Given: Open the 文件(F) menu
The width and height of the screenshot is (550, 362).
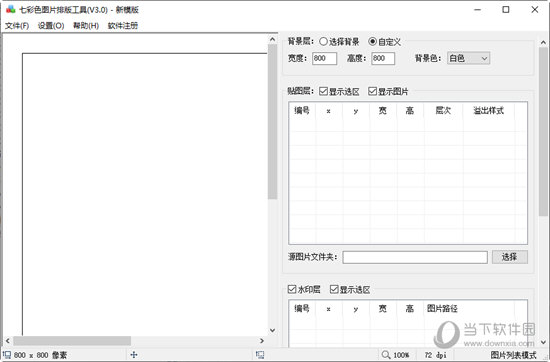Looking at the screenshot, I should pos(17,26).
